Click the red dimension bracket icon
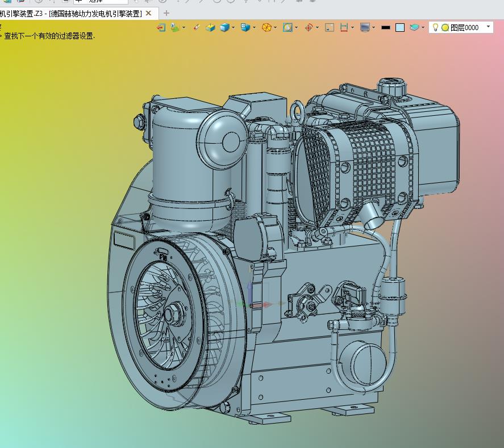Screen dimensions: 504x448 tap(344, 27)
